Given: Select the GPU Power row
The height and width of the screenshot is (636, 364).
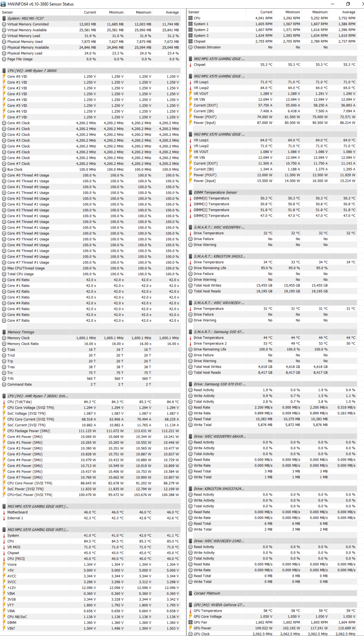Looking at the screenshot, I should pos(272,628).
